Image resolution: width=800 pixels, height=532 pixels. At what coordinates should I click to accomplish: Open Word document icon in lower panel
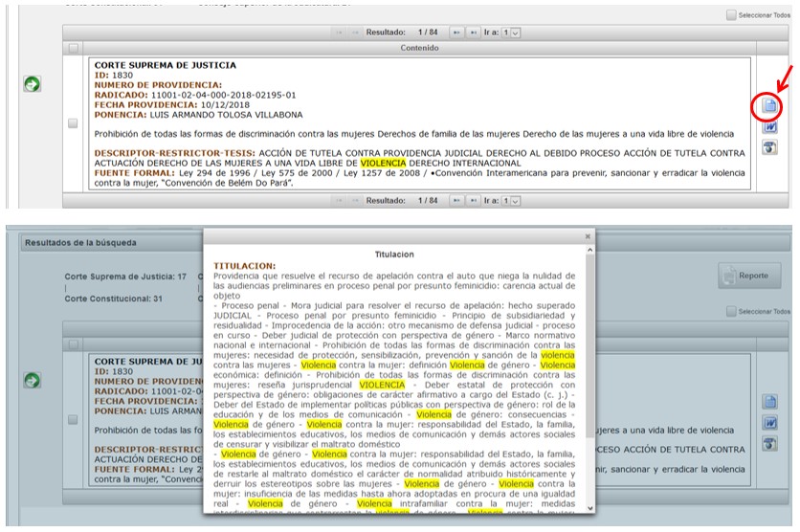point(769,422)
